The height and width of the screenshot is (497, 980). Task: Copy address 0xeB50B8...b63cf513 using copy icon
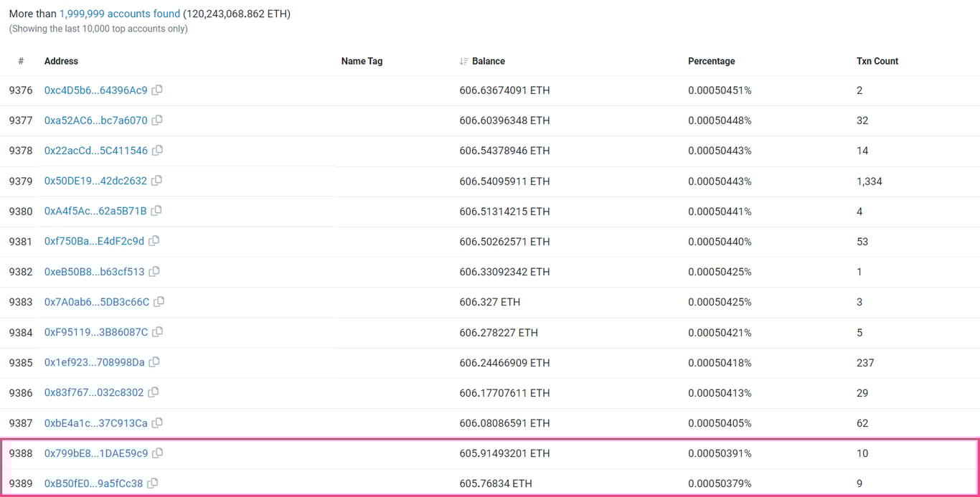click(155, 272)
